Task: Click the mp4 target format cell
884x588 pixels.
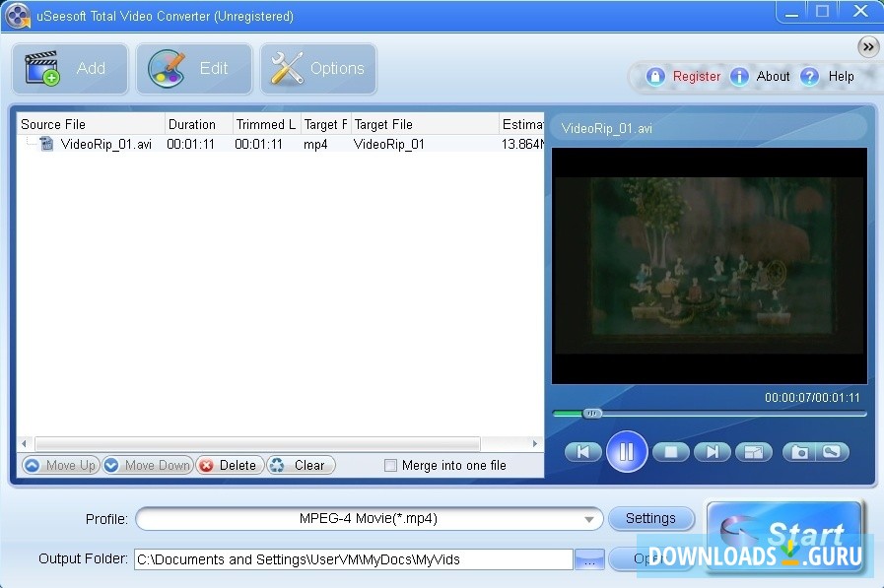Action: click(315, 144)
